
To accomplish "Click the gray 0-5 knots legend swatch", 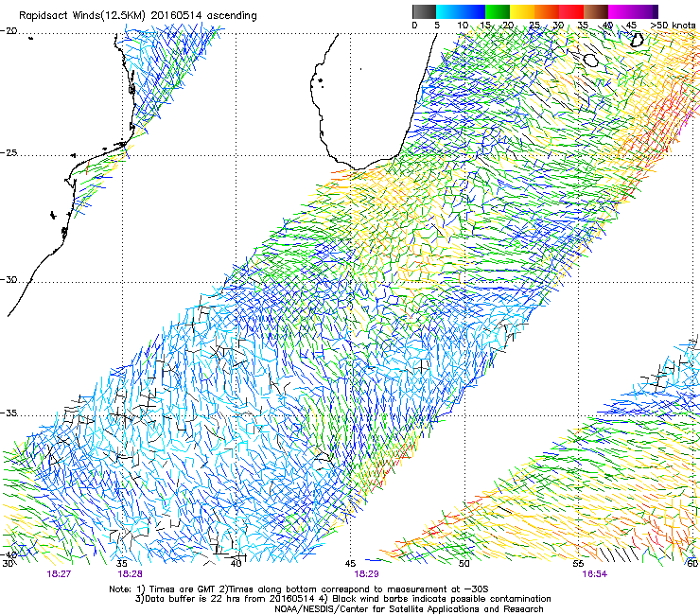I will [424, 11].
